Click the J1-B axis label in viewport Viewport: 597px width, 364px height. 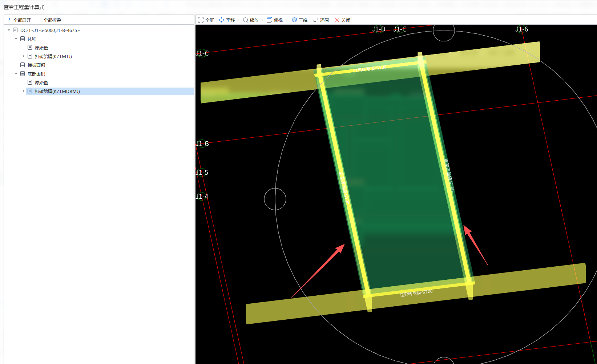coord(202,143)
